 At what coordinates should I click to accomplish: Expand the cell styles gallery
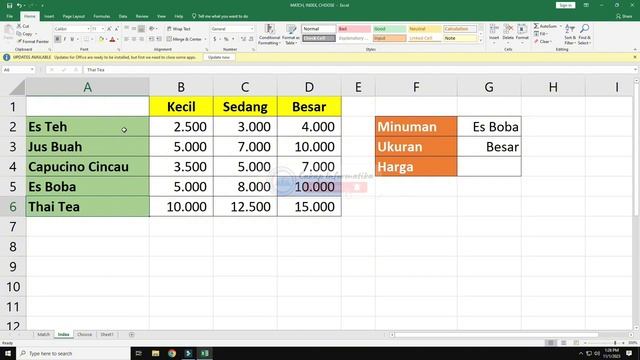click(480, 40)
